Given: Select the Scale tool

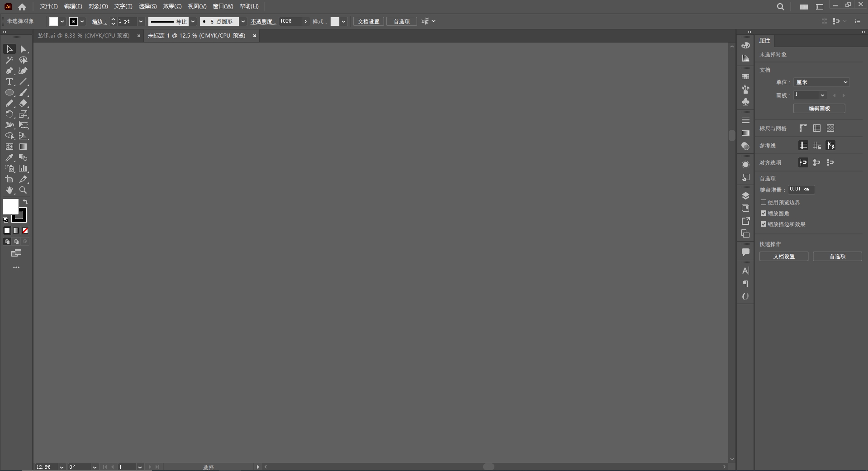Looking at the screenshot, I should point(24,114).
